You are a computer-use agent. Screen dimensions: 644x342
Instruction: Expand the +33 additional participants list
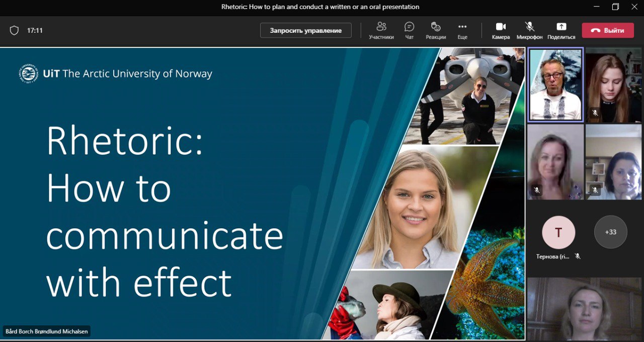tap(610, 232)
